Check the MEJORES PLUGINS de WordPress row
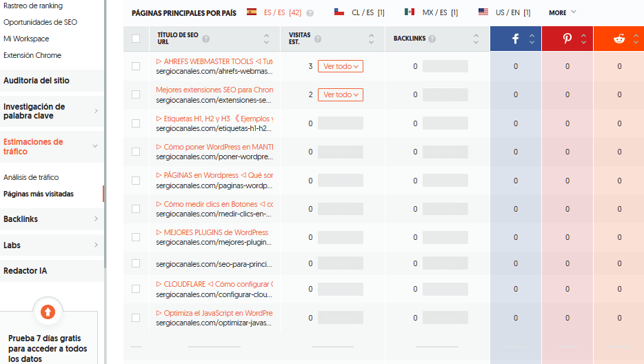 click(x=136, y=237)
